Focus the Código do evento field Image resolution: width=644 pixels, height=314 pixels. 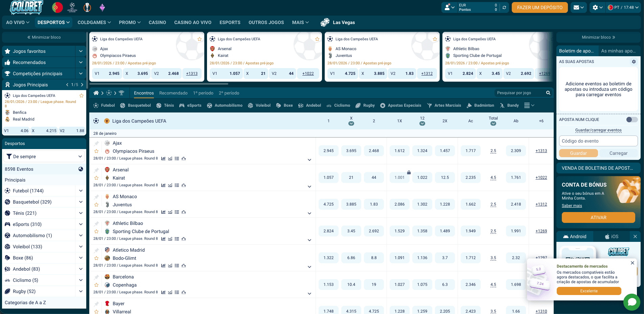click(598, 141)
